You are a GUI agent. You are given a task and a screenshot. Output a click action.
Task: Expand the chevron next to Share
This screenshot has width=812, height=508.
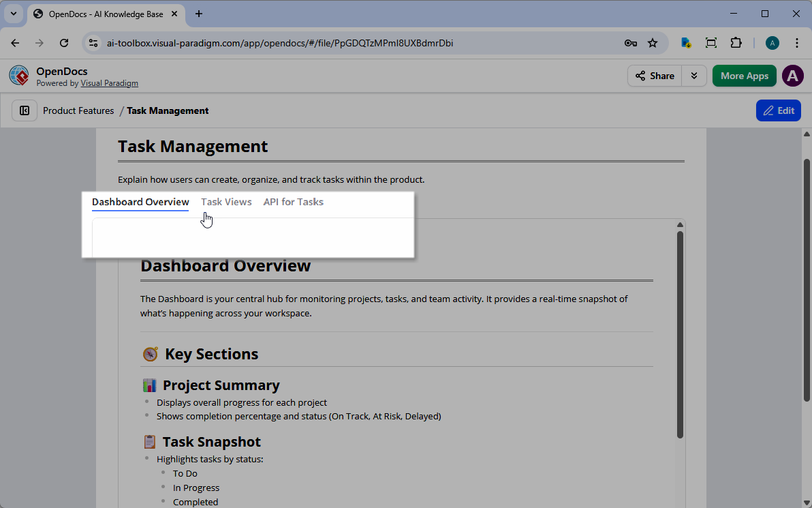coord(694,76)
